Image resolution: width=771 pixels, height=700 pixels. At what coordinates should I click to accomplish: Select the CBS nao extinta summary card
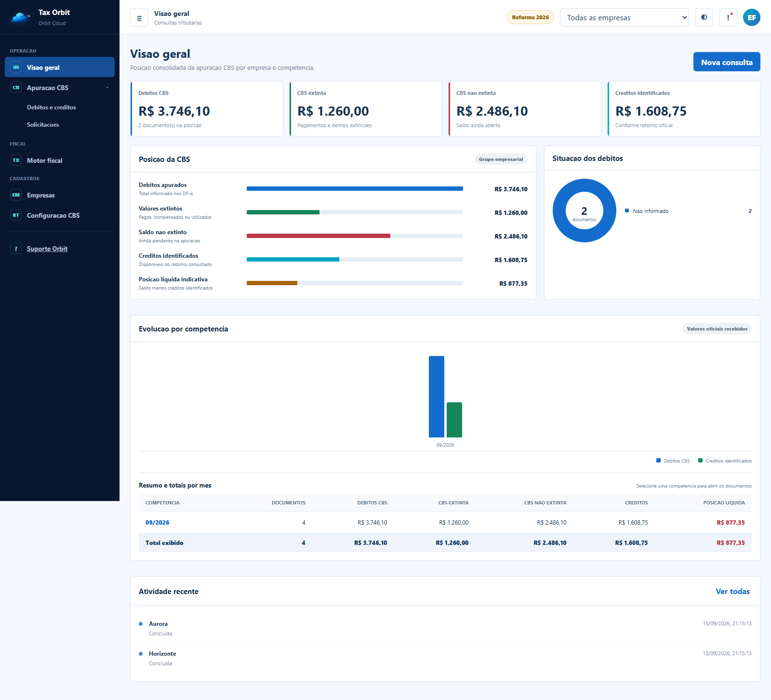(525, 109)
